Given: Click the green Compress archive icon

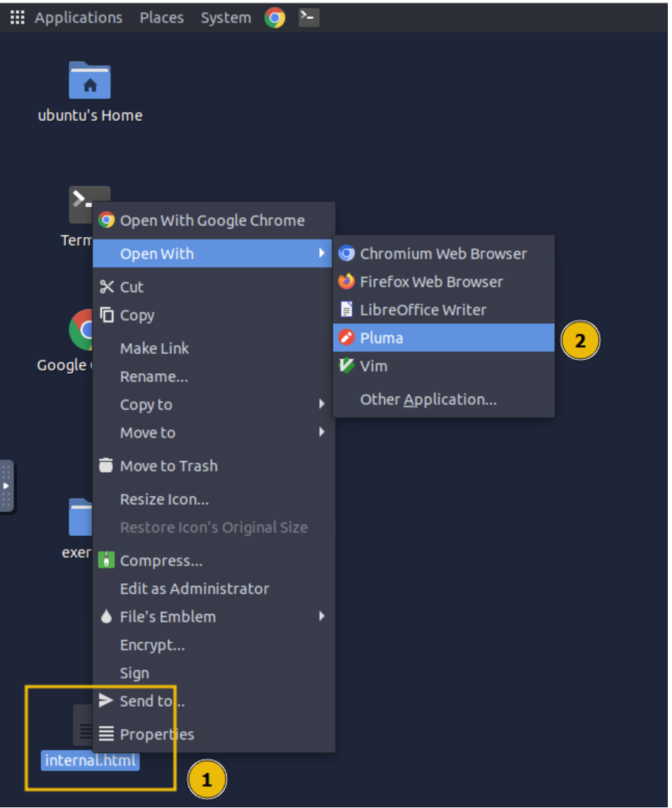Looking at the screenshot, I should [x=106, y=560].
